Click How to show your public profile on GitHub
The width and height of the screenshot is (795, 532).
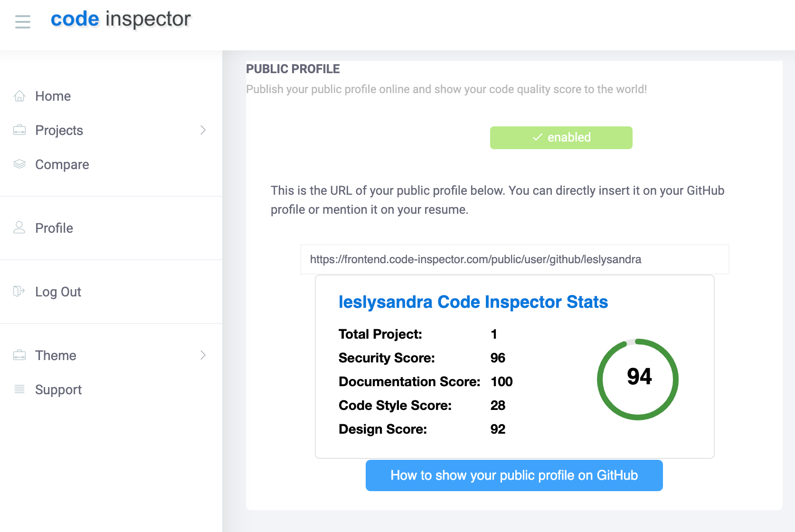point(514,475)
